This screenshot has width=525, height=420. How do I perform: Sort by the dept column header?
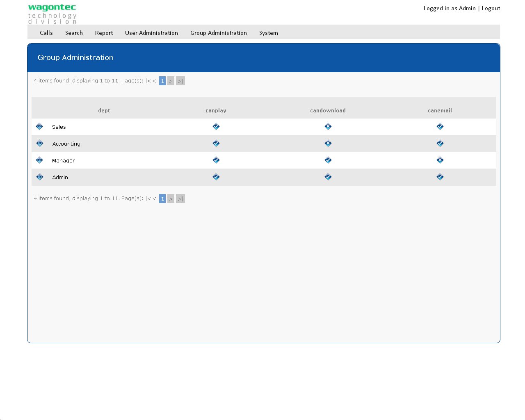(x=104, y=110)
